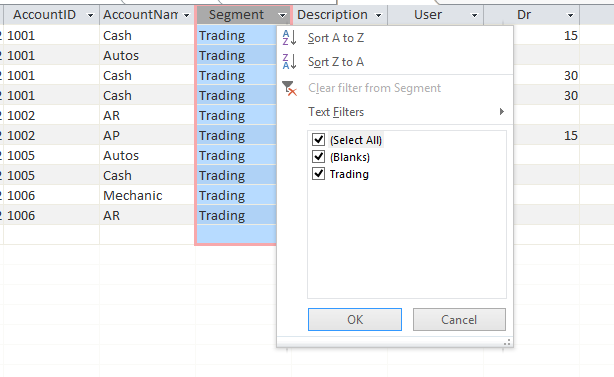Image resolution: width=614 pixels, height=377 pixels.
Task: Click the Dr value 15 in the AP row
Action: [x=546, y=135]
